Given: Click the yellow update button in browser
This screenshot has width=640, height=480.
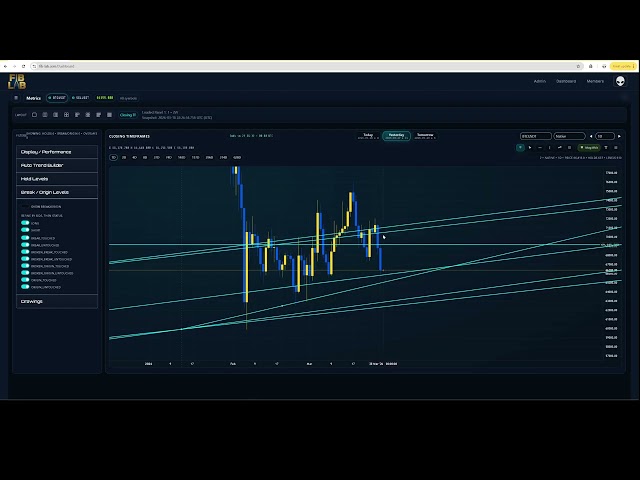Looking at the screenshot, I should point(623,66).
